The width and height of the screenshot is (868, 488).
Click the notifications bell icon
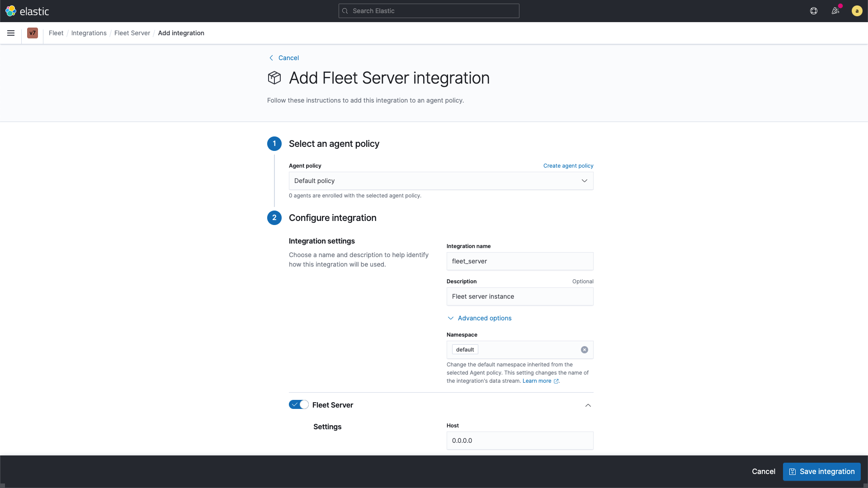point(835,11)
